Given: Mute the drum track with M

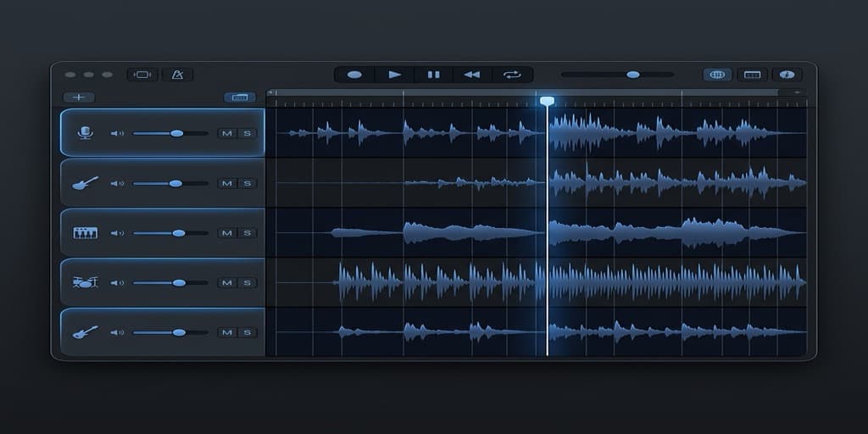Looking at the screenshot, I should (x=227, y=283).
